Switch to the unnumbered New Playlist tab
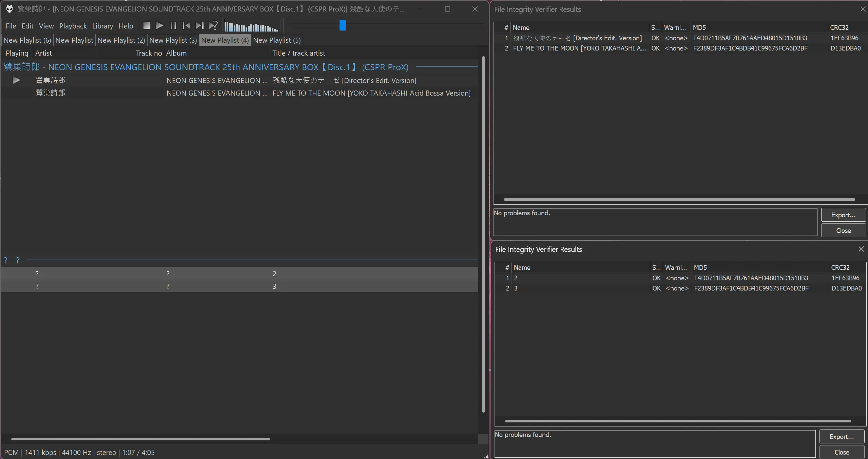Image resolution: width=868 pixels, height=459 pixels. (x=74, y=40)
